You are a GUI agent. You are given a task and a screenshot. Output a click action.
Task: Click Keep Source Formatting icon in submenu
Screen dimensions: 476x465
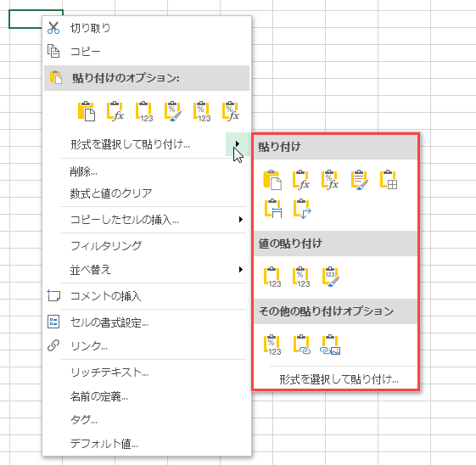tap(360, 180)
